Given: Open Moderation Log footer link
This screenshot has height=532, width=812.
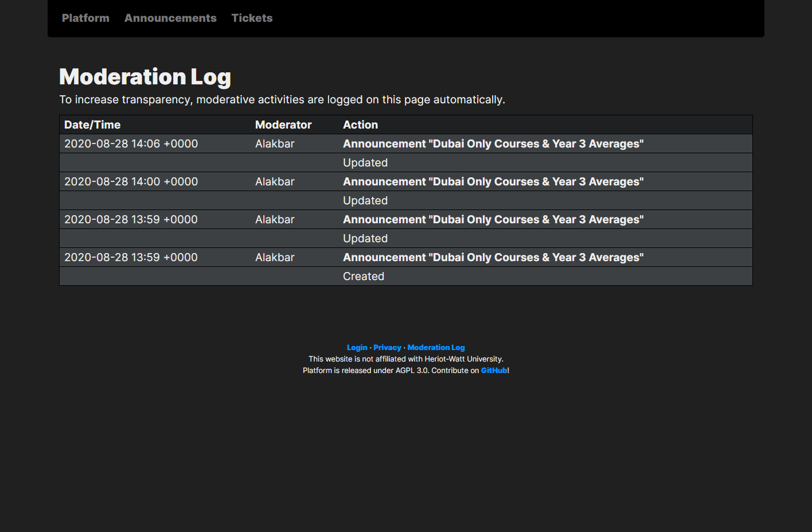Looking at the screenshot, I should point(436,347).
